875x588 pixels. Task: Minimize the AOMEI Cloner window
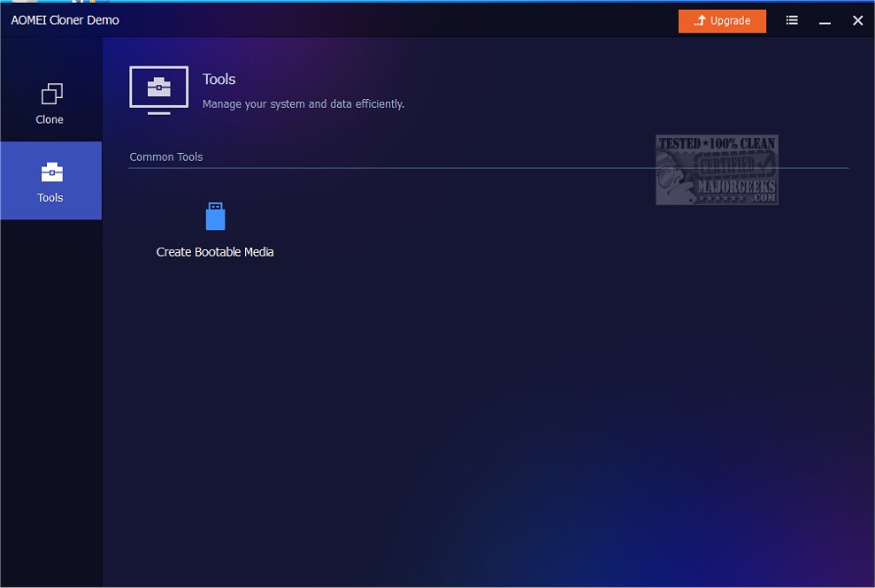tap(825, 21)
